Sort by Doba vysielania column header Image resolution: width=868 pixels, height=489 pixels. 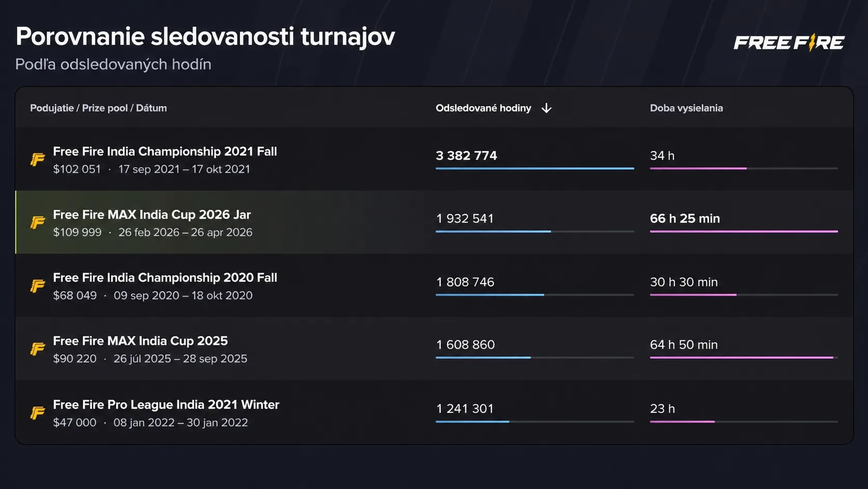(686, 108)
